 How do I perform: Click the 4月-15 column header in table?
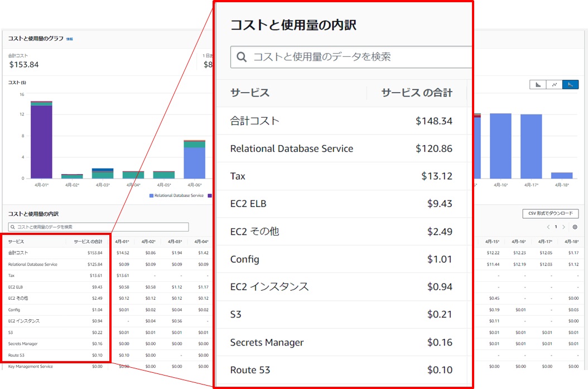tap(492, 242)
